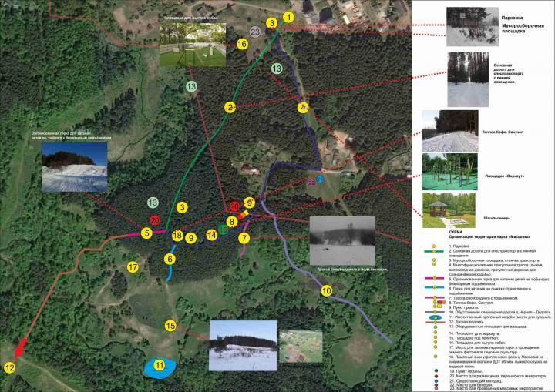Click marker 15 for the paintball area
The image size is (555, 392).
(170, 326)
